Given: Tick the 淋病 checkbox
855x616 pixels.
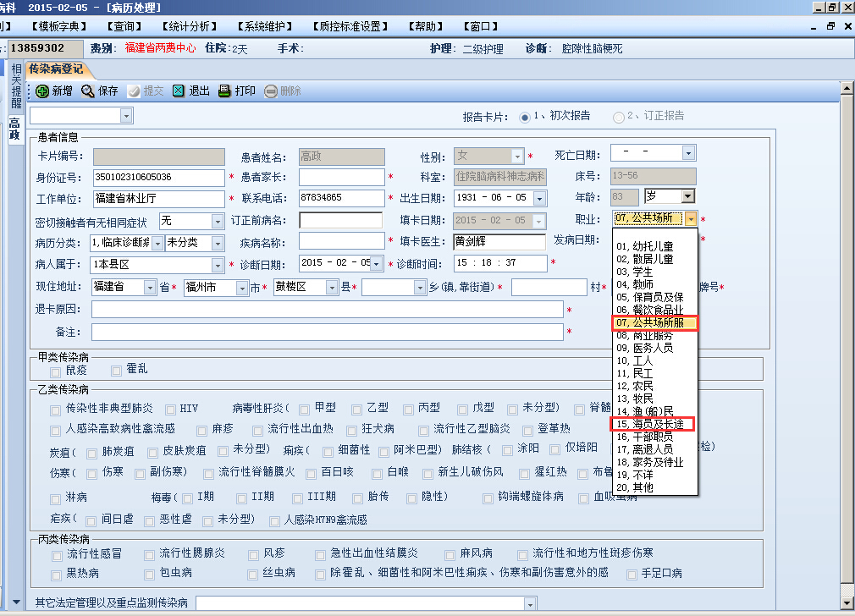Looking at the screenshot, I should point(55,498).
